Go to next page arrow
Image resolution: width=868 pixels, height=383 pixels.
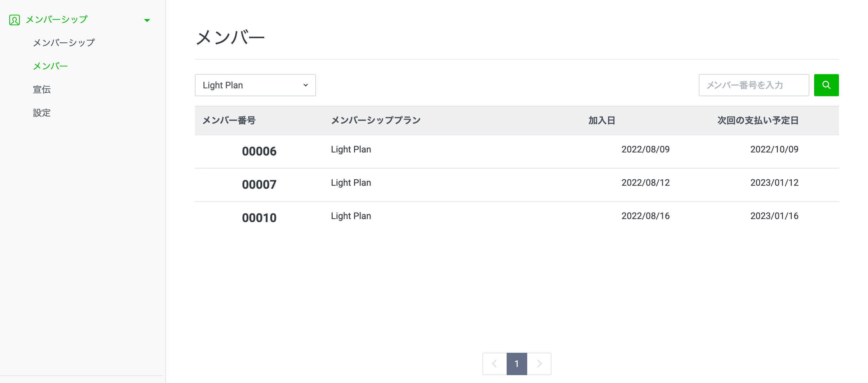(539, 363)
